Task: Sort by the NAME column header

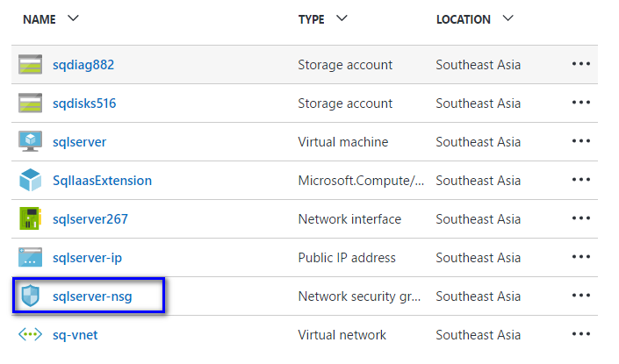Action: [40, 19]
